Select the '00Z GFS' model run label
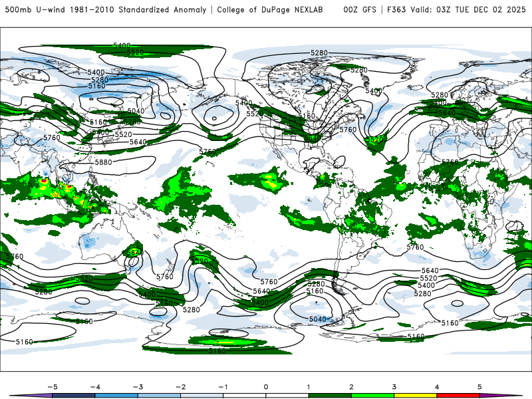532x399 pixels. coord(360,10)
